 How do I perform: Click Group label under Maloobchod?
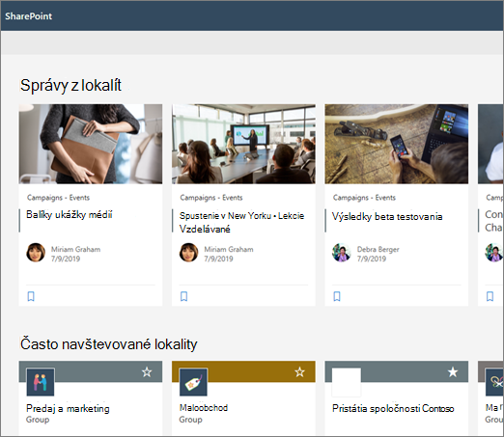190,420
